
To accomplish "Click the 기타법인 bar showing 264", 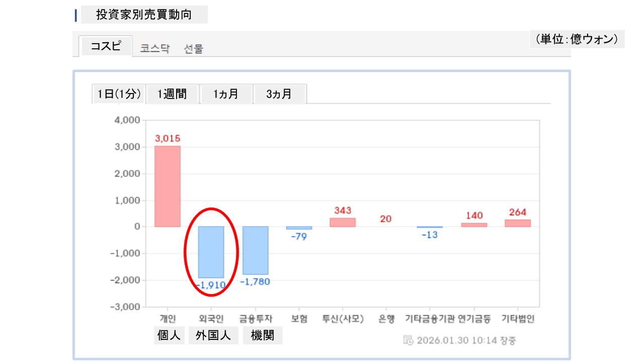I will (x=518, y=223).
